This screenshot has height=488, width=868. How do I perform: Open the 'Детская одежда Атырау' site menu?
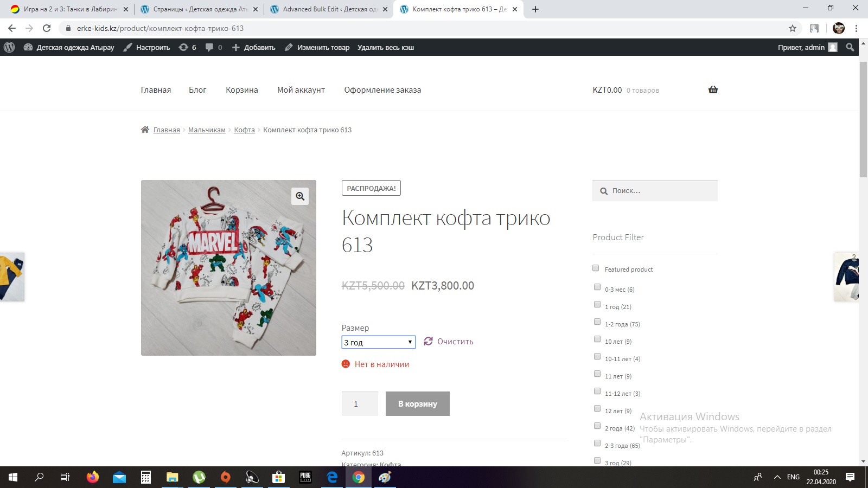click(69, 47)
